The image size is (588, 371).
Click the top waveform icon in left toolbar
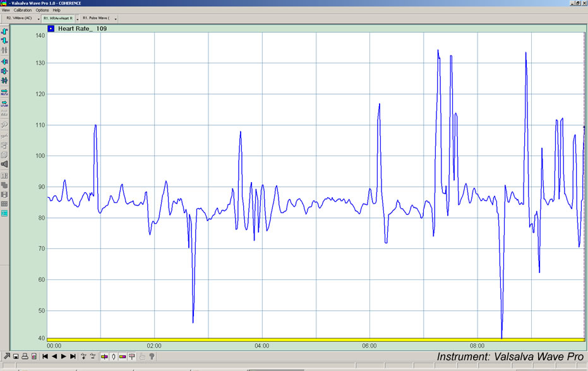[x=4, y=31]
